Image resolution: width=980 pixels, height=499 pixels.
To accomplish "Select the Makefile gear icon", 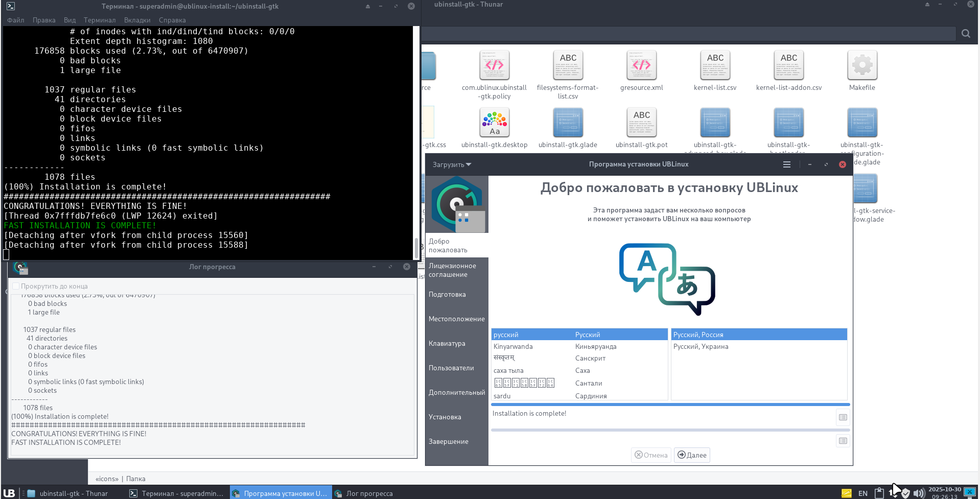I will point(862,65).
